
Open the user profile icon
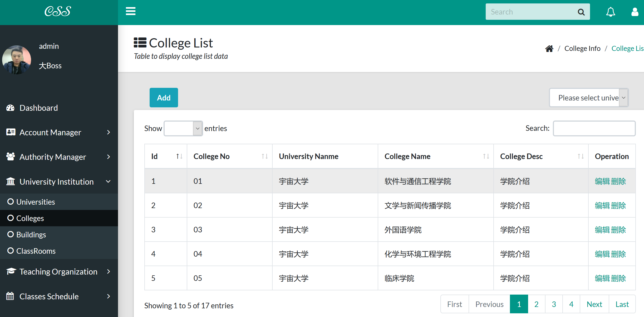(x=635, y=12)
